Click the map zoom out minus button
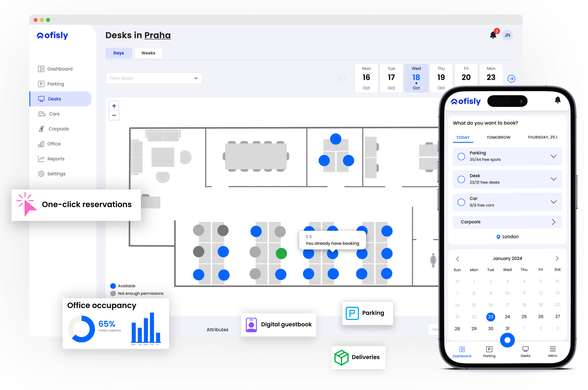This screenshot has width=588, height=390. coord(114,115)
